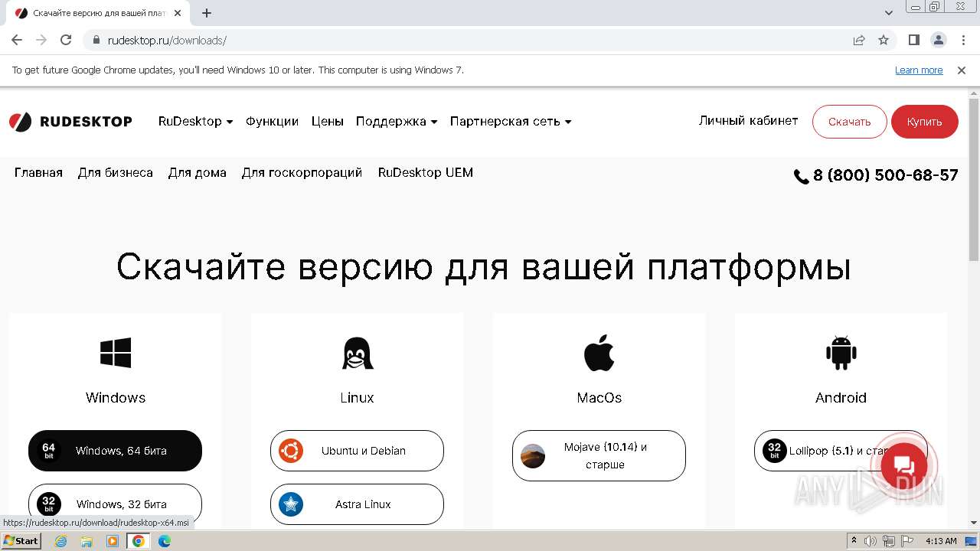The image size is (980, 551).
Task: Click the Linux penguin icon
Action: [358, 353]
